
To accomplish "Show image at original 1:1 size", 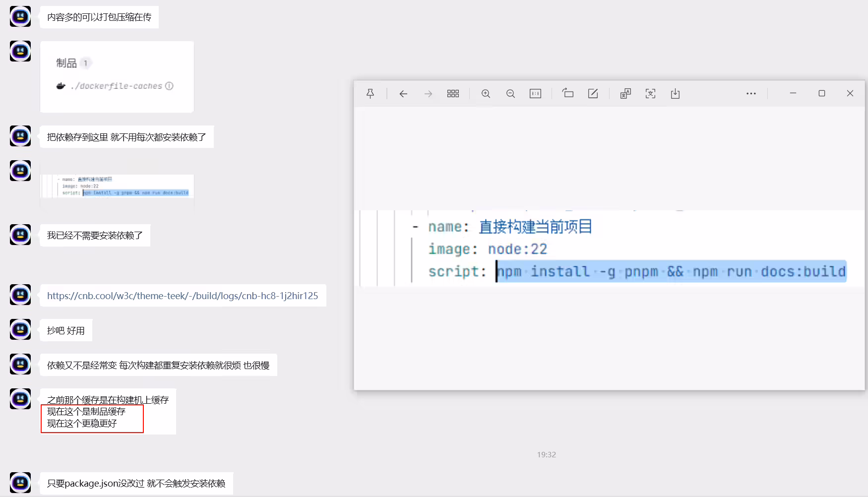I will (x=535, y=93).
